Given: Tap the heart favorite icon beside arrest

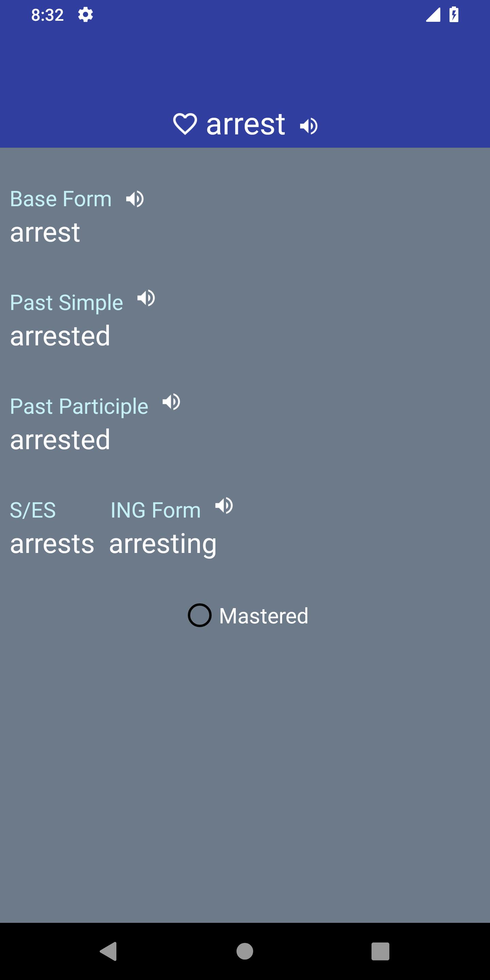Looking at the screenshot, I should pos(185,124).
